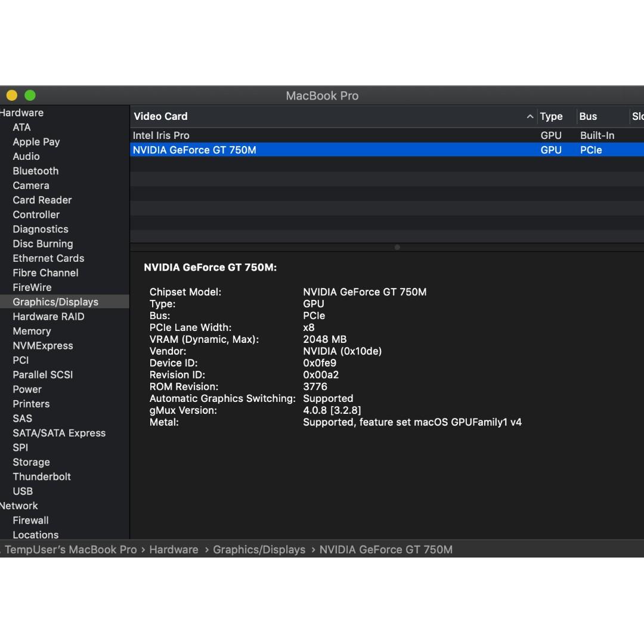Image resolution: width=644 pixels, height=644 pixels.
Task: Select Controller in the sidebar
Action: click(36, 215)
